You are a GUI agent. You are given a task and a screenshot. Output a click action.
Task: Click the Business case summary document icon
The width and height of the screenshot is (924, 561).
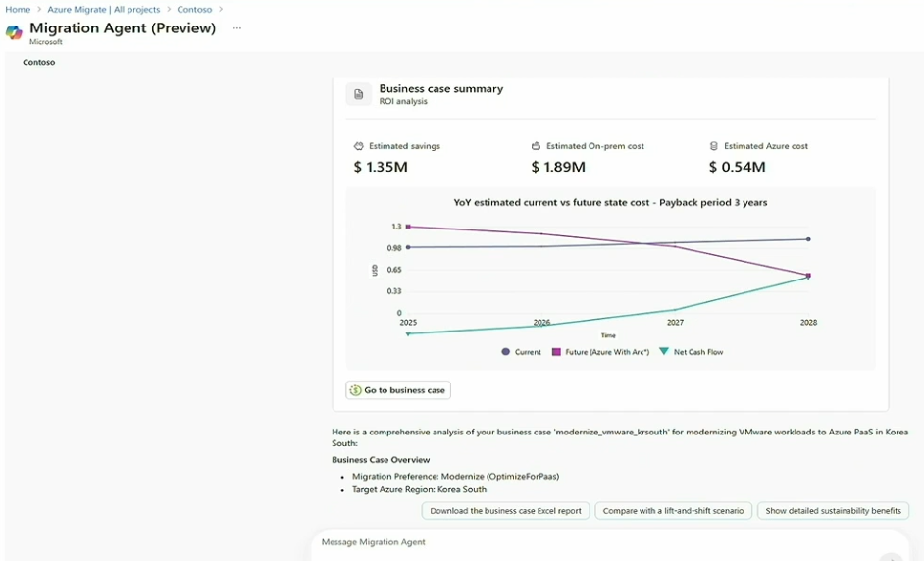click(359, 94)
